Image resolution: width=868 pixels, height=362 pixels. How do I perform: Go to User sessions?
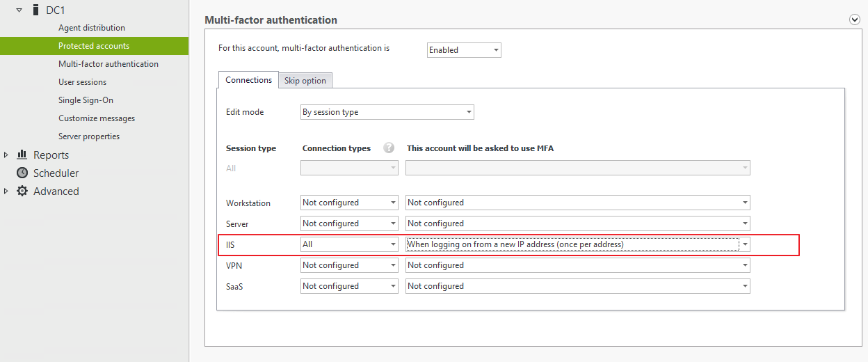pyautogui.click(x=82, y=82)
